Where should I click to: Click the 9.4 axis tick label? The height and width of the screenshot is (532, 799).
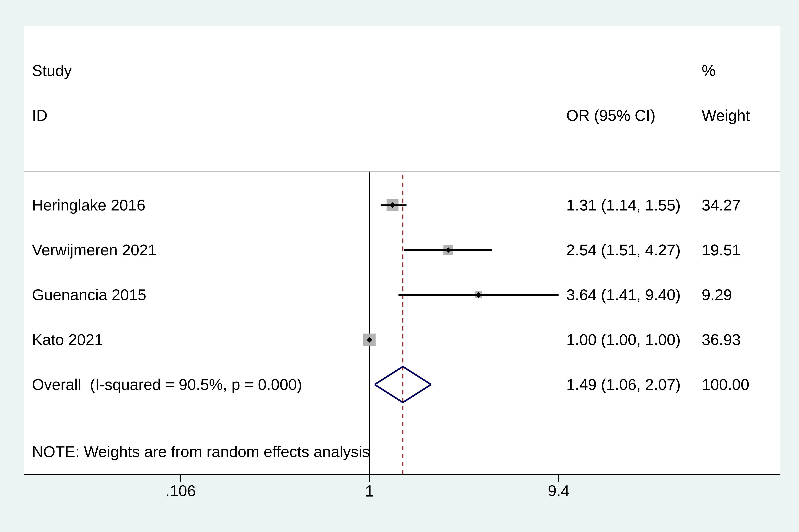558,491
